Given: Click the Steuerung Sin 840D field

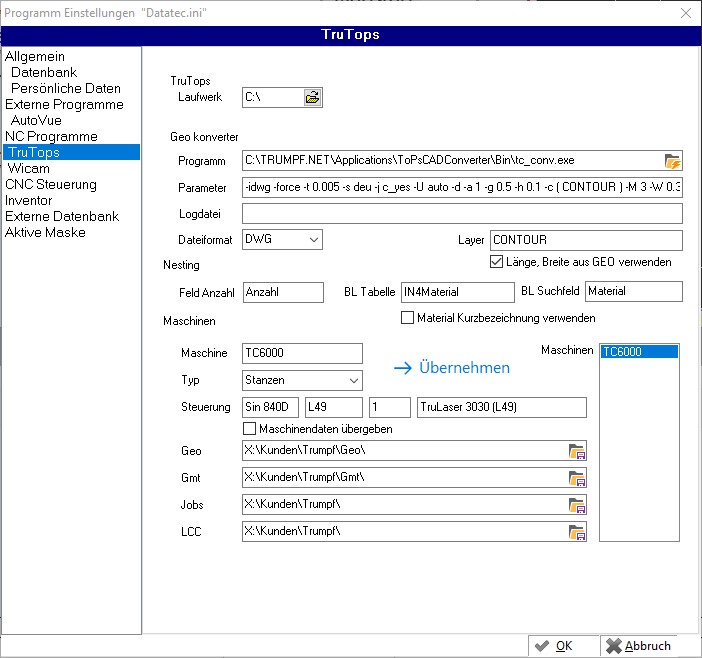Looking at the screenshot, I should (x=270, y=407).
